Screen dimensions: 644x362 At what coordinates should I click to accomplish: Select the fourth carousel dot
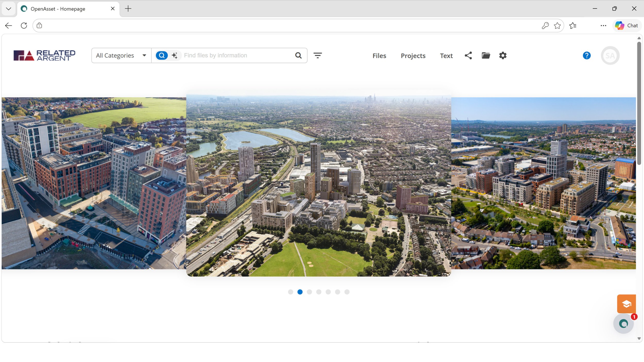tap(319, 292)
